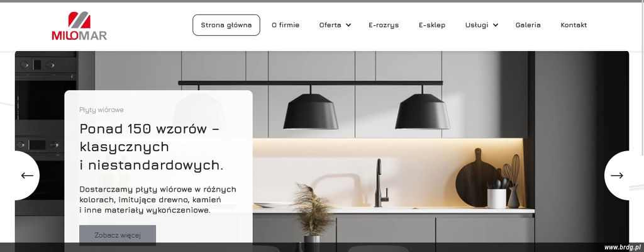644x252 pixels.
Task: Expand the Usługi submenu chevron
Action: (x=496, y=25)
